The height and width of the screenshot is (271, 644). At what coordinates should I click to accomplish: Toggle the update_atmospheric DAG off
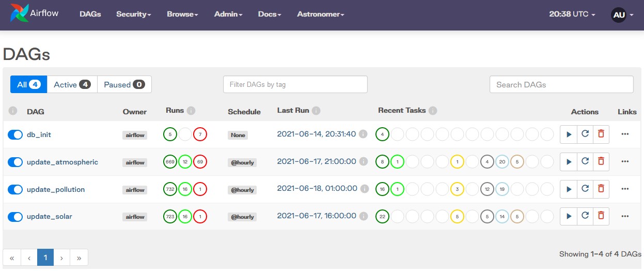coord(15,162)
